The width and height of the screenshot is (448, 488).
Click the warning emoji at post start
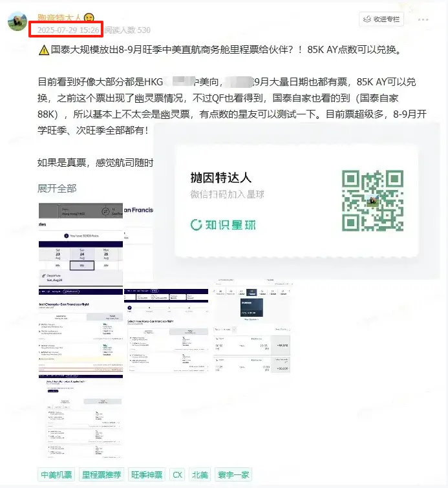coord(44,50)
